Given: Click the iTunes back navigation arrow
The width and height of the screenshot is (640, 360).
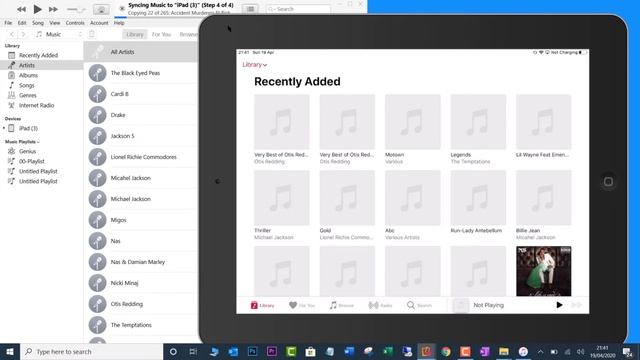Looking at the screenshot, I should click(x=11, y=34).
